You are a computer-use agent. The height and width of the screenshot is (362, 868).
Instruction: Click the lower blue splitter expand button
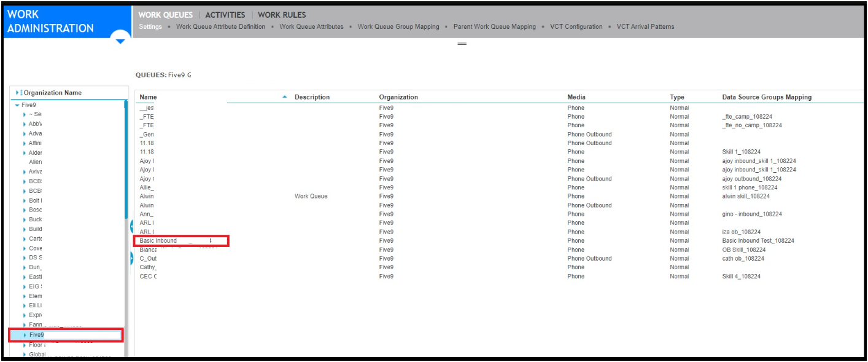click(131, 258)
